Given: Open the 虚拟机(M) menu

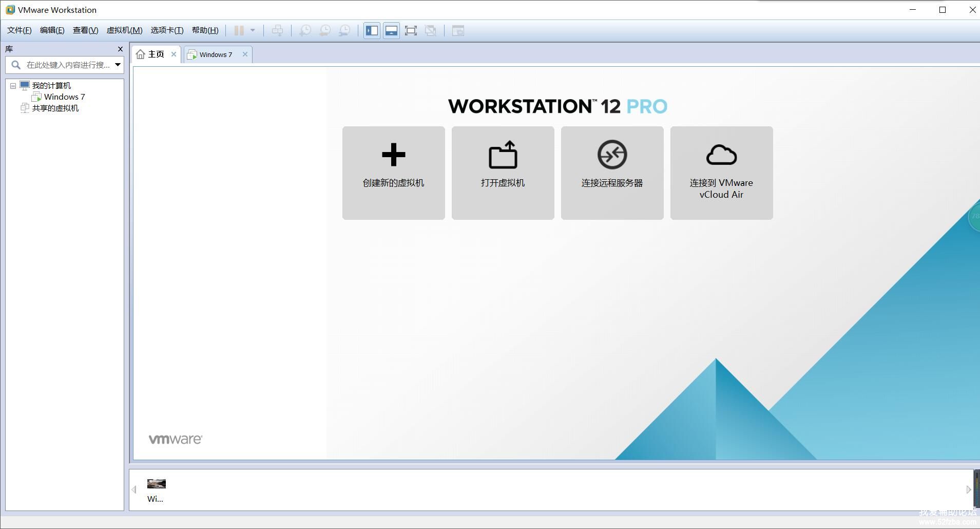Looking at the screenshot, I should coord(124,30).
